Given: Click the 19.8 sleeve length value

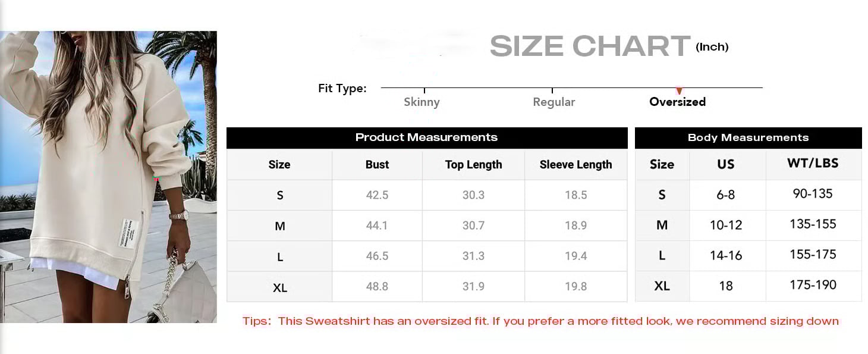Looking at the screenshot, I should [x=575, y=286].
